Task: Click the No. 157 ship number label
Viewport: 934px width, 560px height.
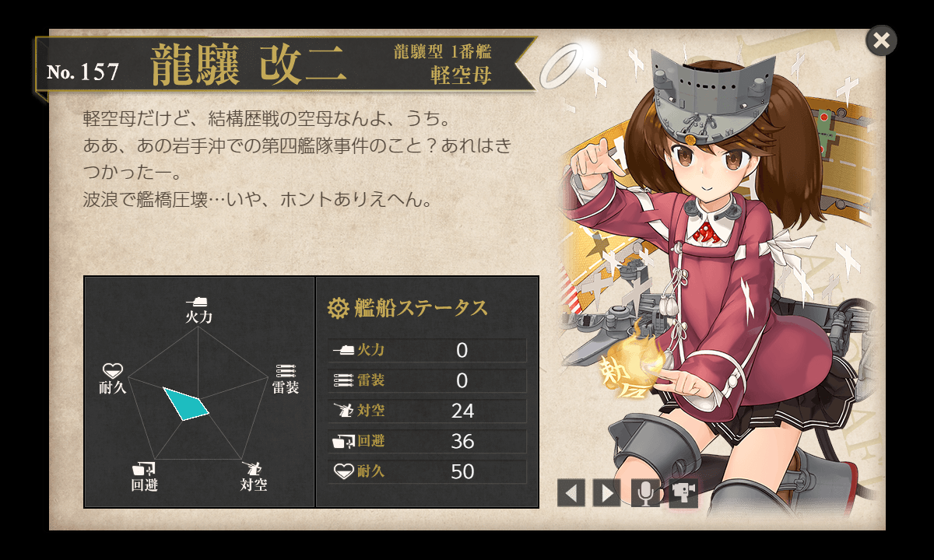Action: pos(83,72)
